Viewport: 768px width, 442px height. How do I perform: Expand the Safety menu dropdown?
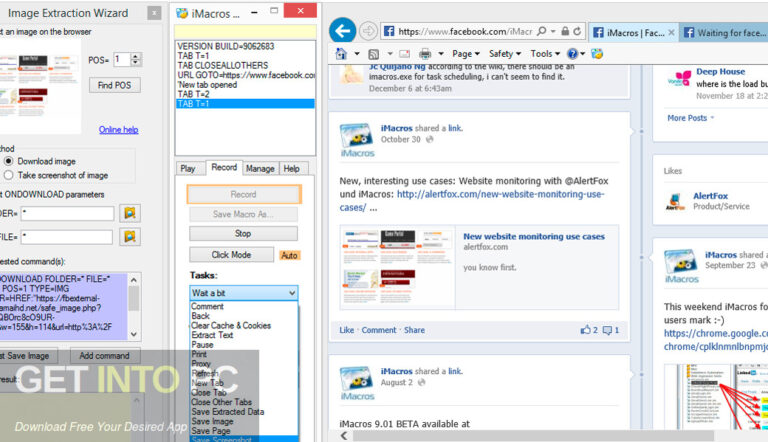504,54
